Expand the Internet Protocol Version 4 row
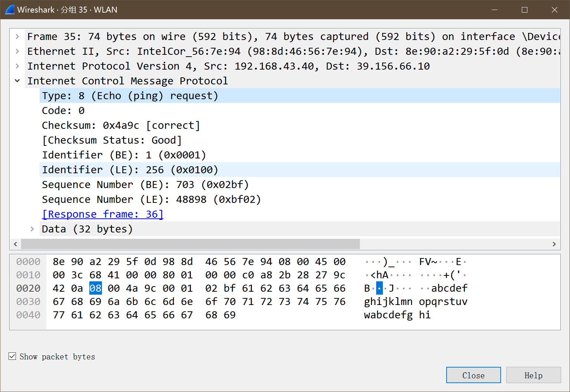The height and width of the screenshot is (392, 570). coord(17,66)
